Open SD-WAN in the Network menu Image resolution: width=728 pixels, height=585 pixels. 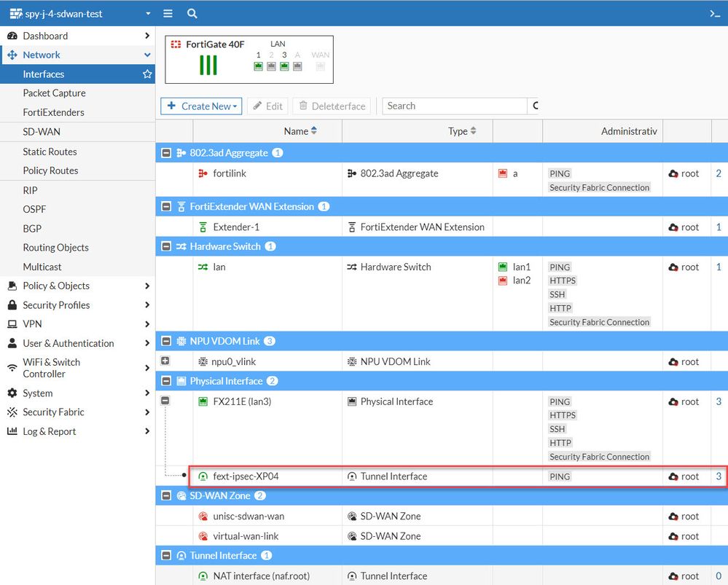pyautogui.click(x=42, y=132)
